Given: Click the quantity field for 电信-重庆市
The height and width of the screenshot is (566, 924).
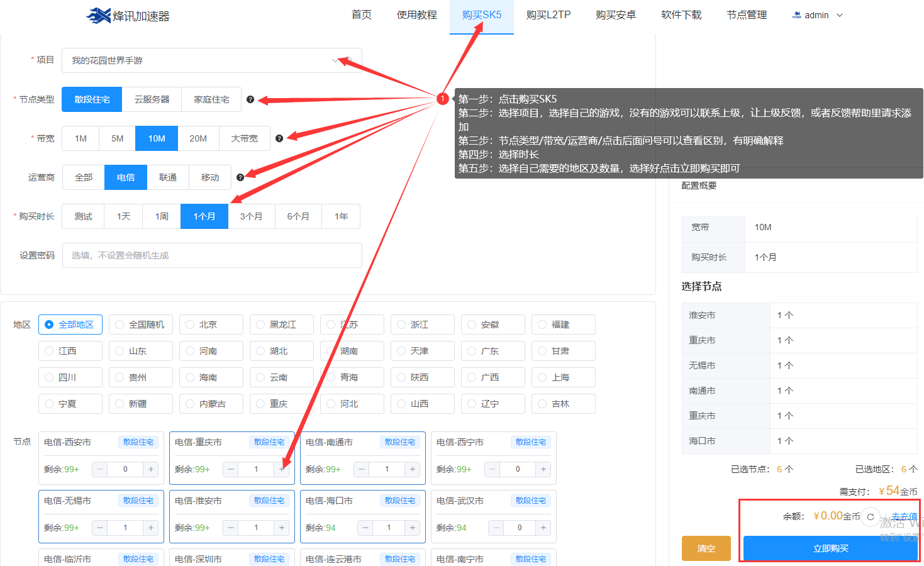Looking at the screenshot, I should (256, 469).
